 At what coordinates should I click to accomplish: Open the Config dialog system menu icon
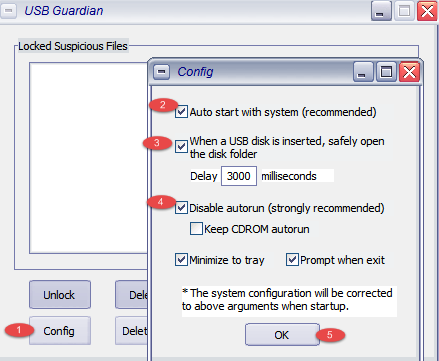pos(162,72)
